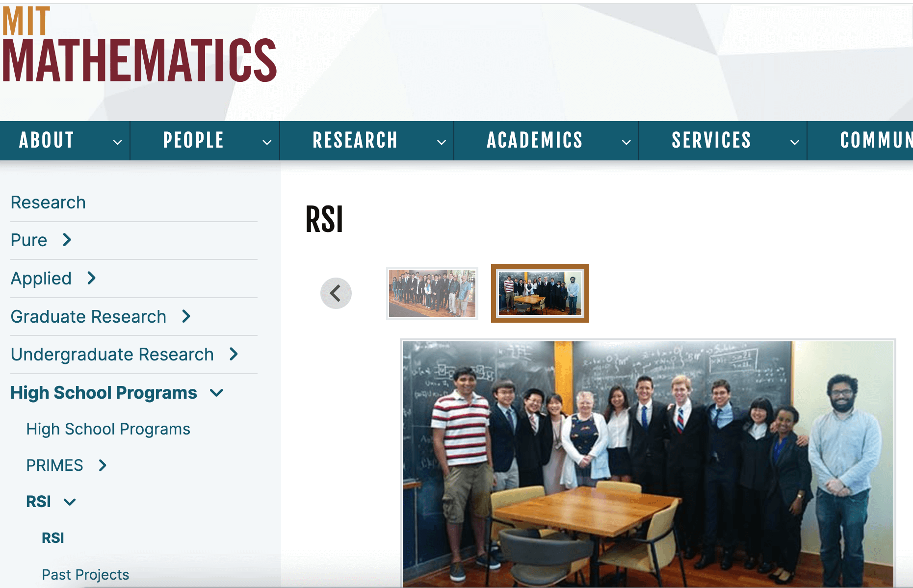Open the indented High School Programs sublink
The height and width of the screenshot is (588, 913).
tap(108, 429)
